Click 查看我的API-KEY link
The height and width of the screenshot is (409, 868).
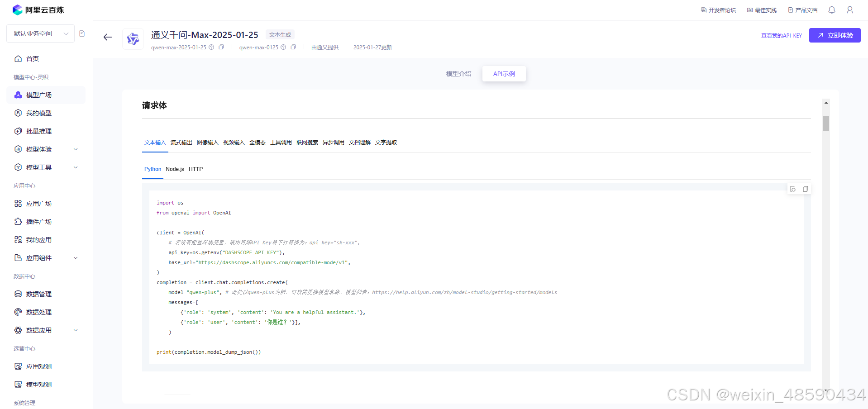pyautogui.click(x=782, y=35)
